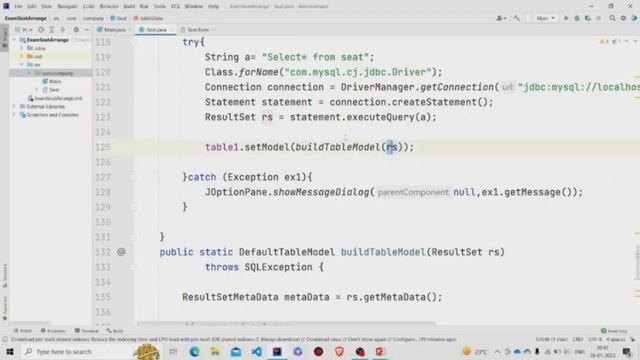Open the Problems tool window
The height and width of the screenshot is (360, 640).
tap(53, 331)
